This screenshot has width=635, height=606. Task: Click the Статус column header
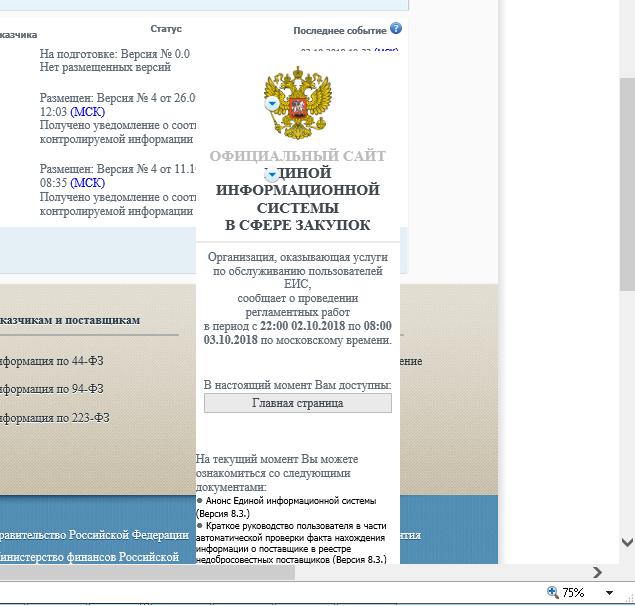(166, 29)
